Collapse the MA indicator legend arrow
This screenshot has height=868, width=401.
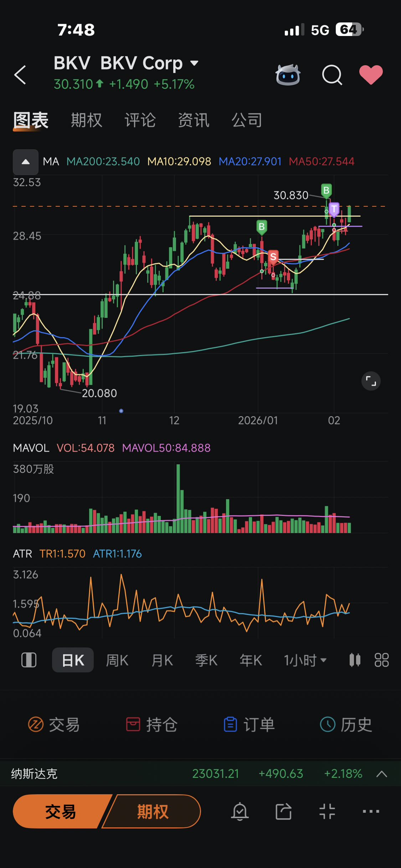pos(26,162)
